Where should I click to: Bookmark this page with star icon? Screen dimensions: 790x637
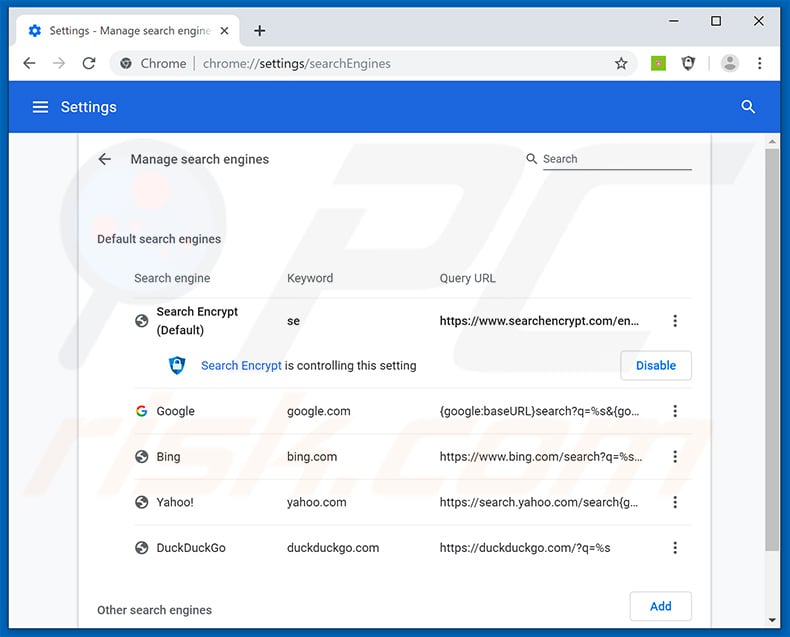pos(621,63)
